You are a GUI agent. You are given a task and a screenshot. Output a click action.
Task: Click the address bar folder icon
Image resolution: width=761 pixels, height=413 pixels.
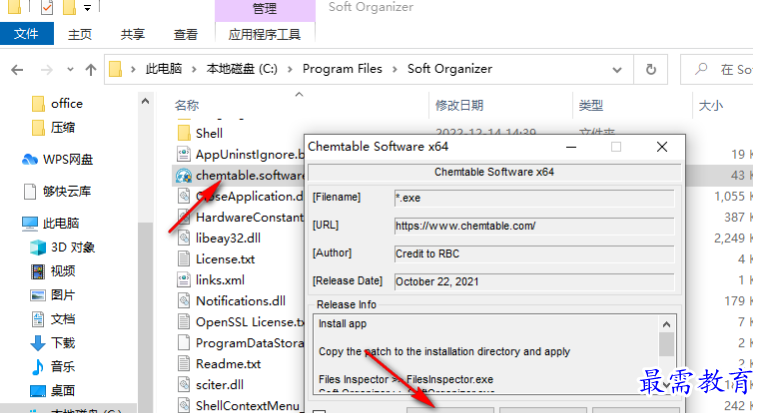pyautogui.click(x=116, y=69)
